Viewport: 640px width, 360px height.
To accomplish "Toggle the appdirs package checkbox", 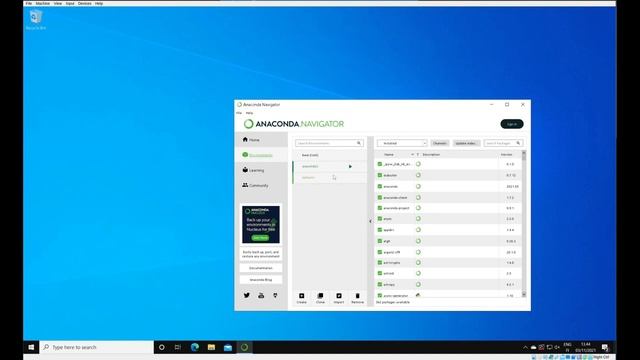I will pyautogui.click(x=380, y=230).
